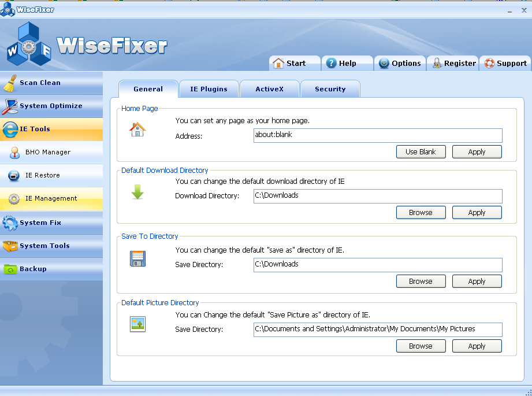Click the IE Management gear icon
This screenshot has width=532, height=396.
pyautogui.click(x=14, y=199)
